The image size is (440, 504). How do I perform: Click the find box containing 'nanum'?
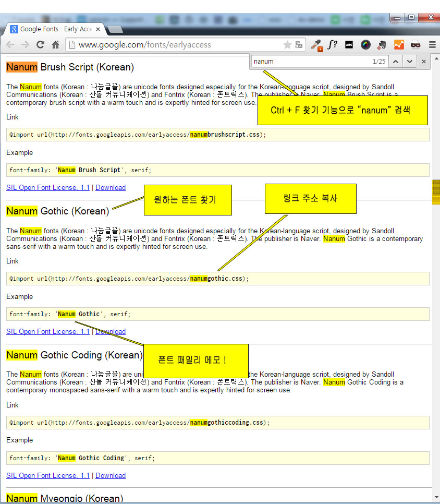[308, 62]
